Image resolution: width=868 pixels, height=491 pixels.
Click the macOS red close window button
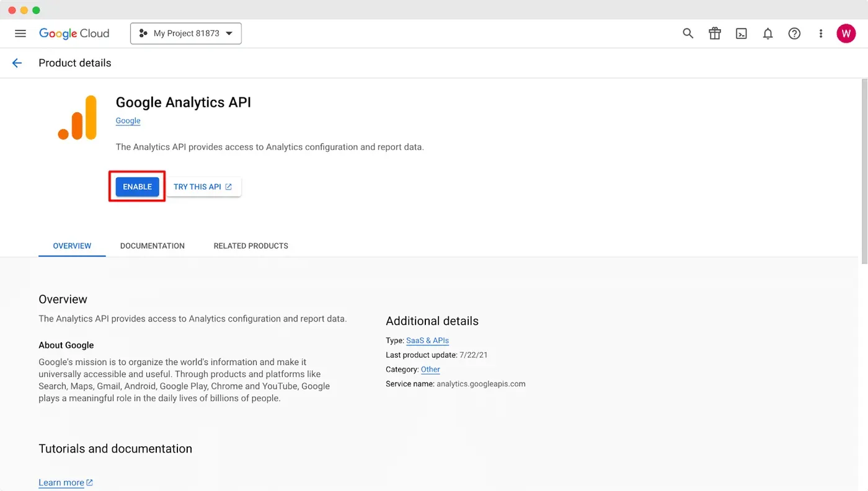tap(12, 10)
